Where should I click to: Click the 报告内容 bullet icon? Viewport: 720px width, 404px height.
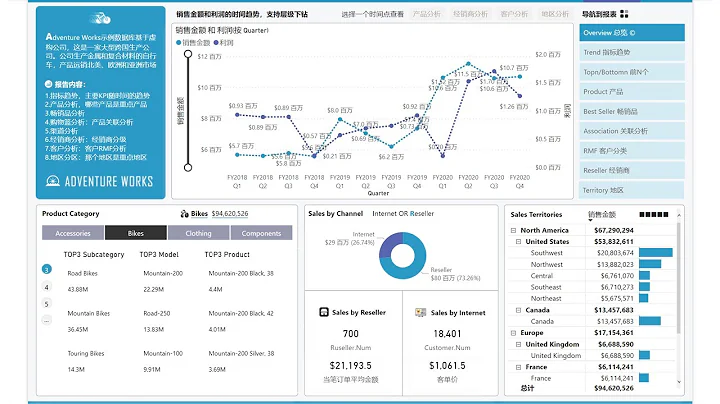pos(48,84)
